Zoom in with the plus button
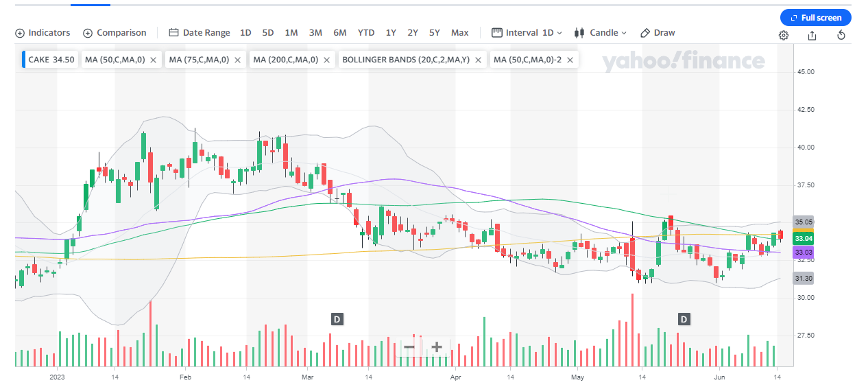868x387 pixels. [x=436, y=347]
